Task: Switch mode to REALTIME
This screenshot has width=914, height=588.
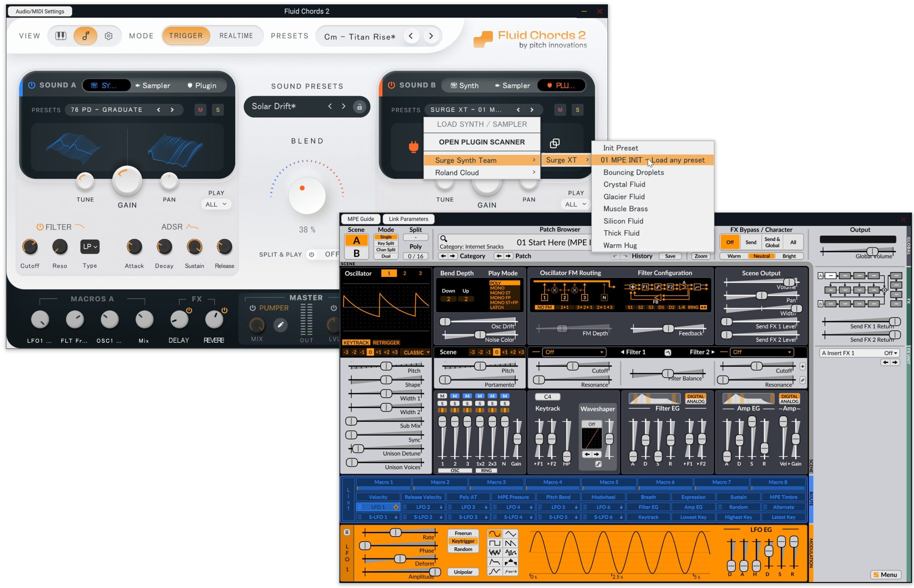Action: coord(236,36)
